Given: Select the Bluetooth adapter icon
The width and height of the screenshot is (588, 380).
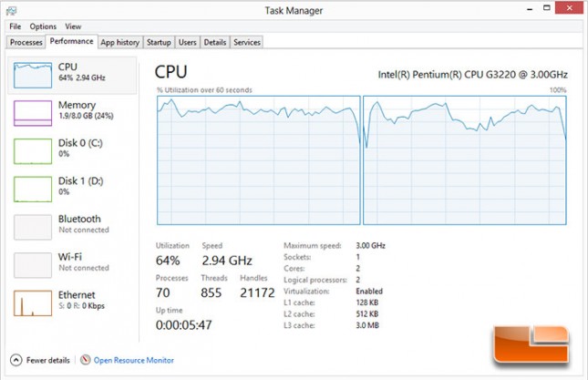Looking at the screenshot, I should point(33,227).
